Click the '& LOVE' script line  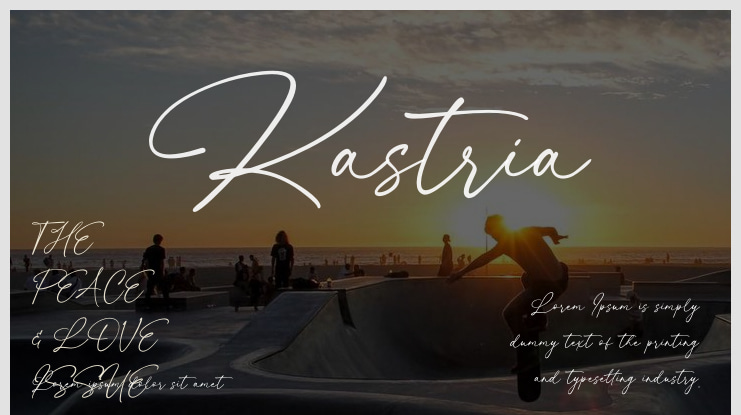tap(100, 336)
